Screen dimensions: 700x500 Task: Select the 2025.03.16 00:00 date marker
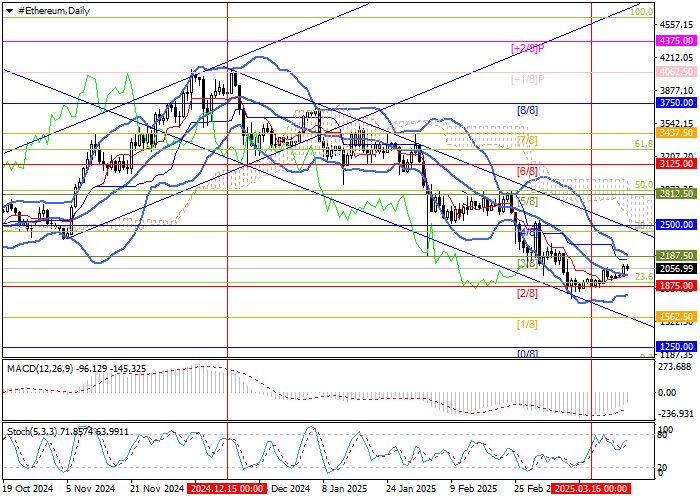591,490
